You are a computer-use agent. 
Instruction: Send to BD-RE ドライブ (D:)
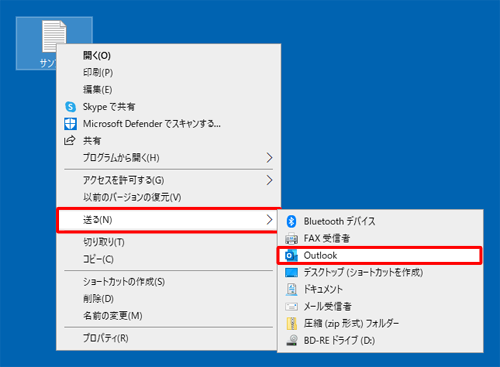(380, 340)
